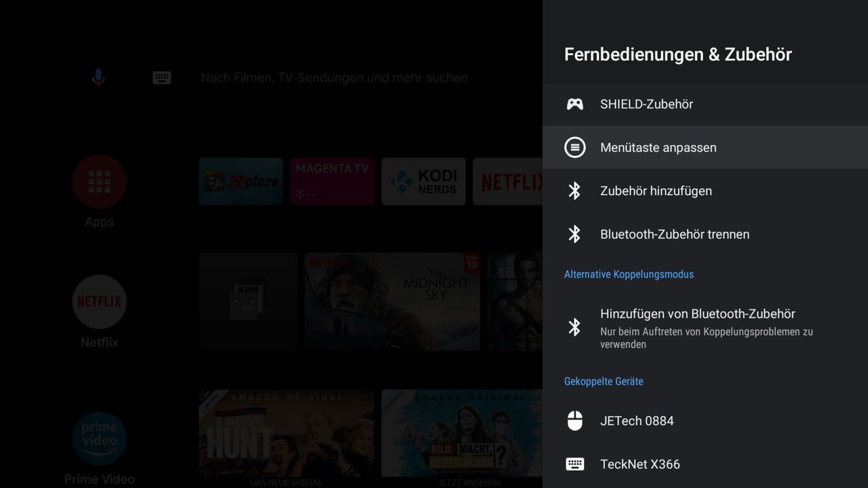Click the Gekoppelte Geräte section header

coord(604,382)
